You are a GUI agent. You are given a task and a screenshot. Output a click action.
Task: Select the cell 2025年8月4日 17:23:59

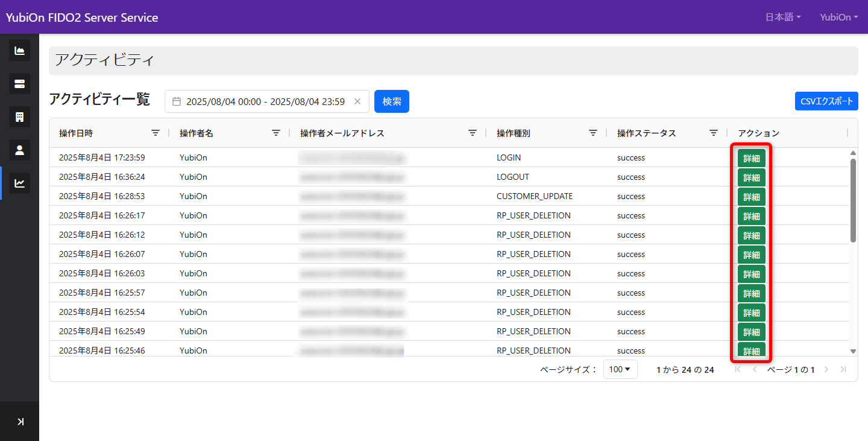pyautogui.click(x=102, y=157)
